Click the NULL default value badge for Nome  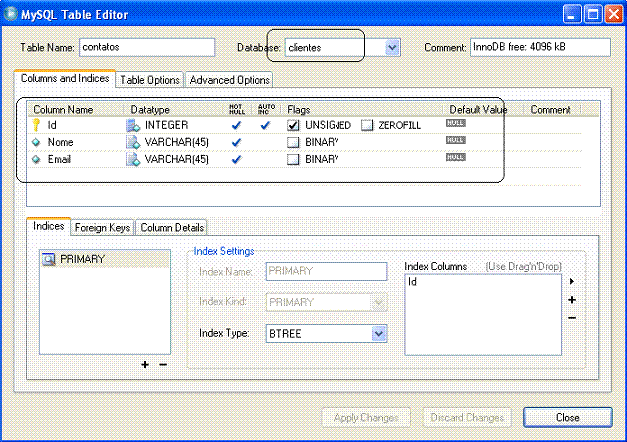point(456,140)
